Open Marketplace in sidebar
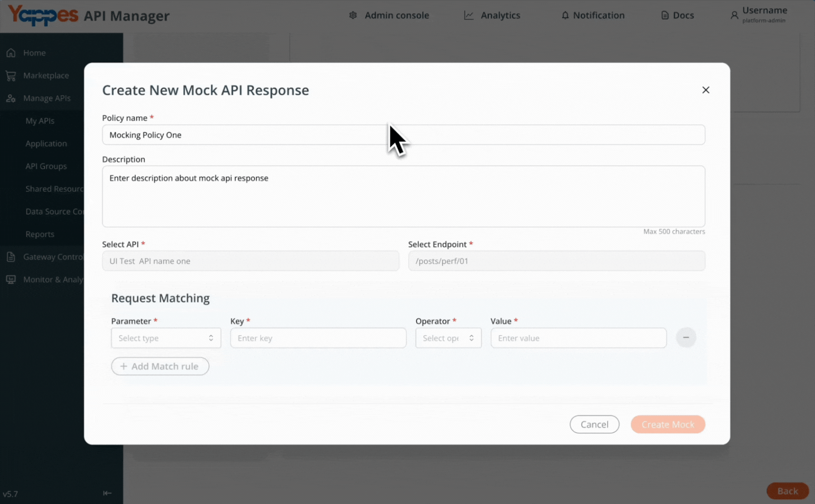 pyautogui.click(x=46, y=75)
